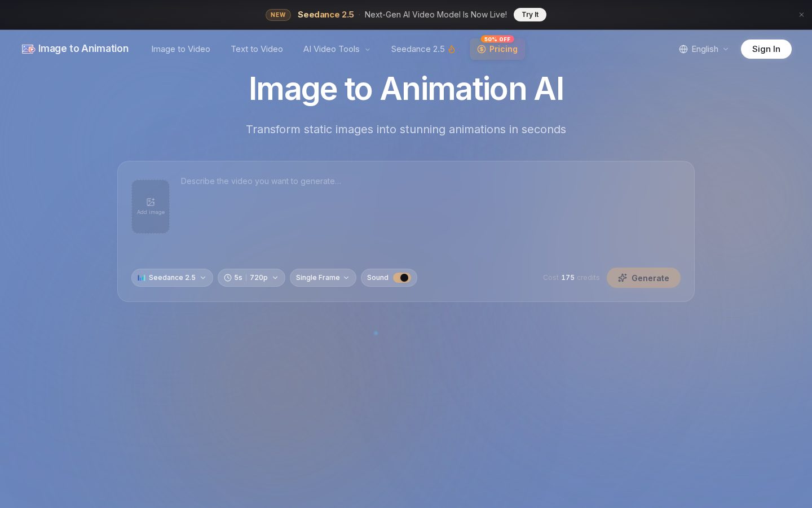Click the Sign In button
Image resolution: width=812 pixels, height=508 pixels.
tap(766, 49)
